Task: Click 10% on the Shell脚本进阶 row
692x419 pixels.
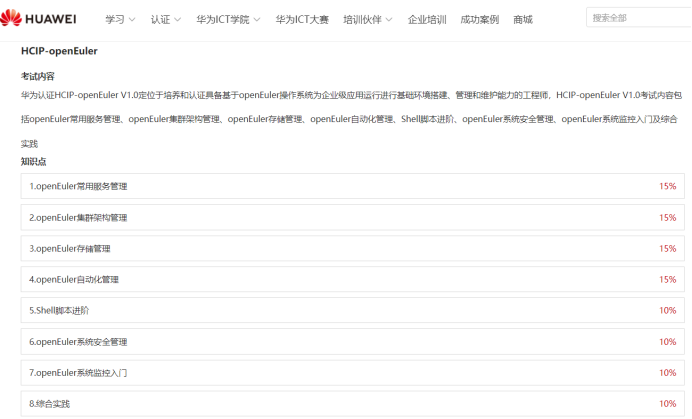Action: pyautogui.click(x=668, y=310)
